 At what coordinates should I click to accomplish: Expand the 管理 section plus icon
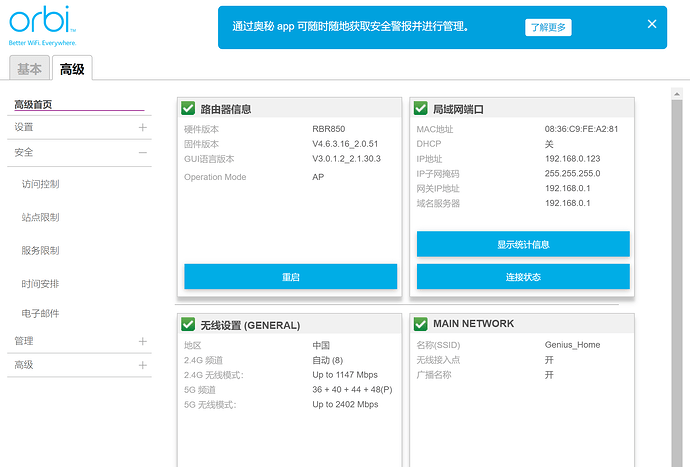click(x=142, y=341)
